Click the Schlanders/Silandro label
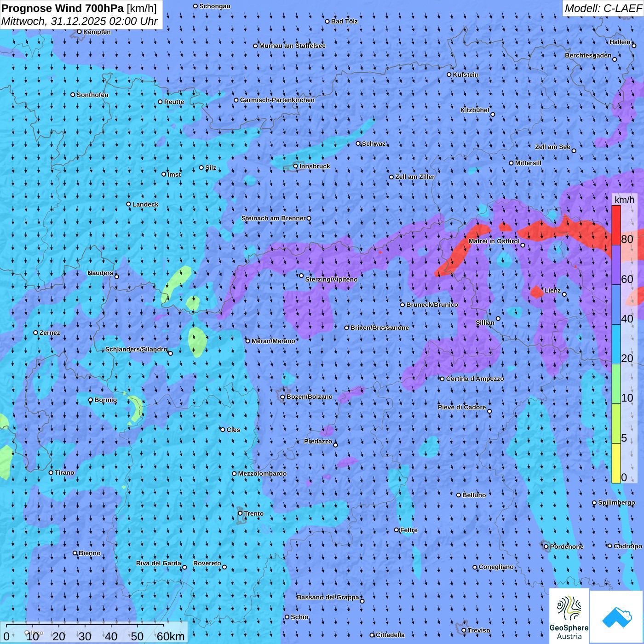Viewport: 644px width, 644px height. tap(136, 349)
